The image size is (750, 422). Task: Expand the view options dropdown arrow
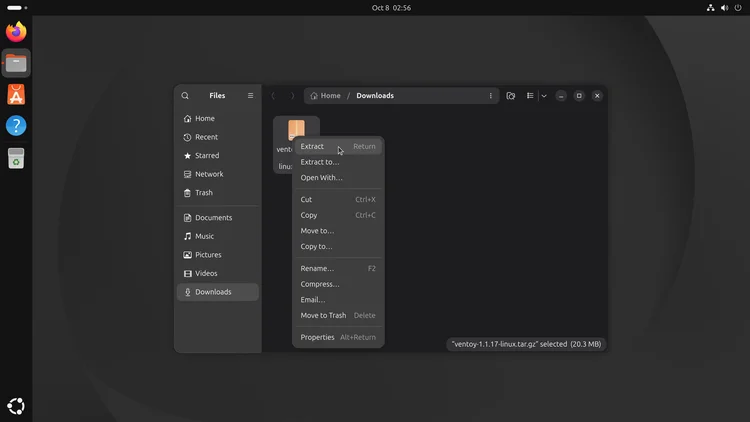(x=544, y=96)
